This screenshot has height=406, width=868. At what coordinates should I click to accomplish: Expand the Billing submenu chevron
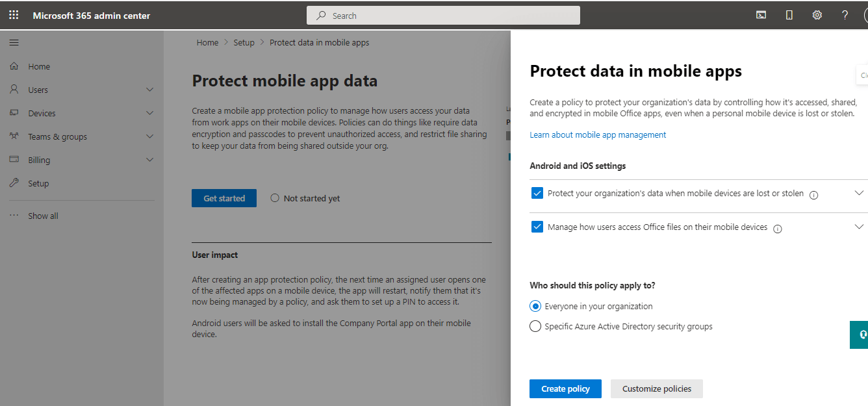150,160
